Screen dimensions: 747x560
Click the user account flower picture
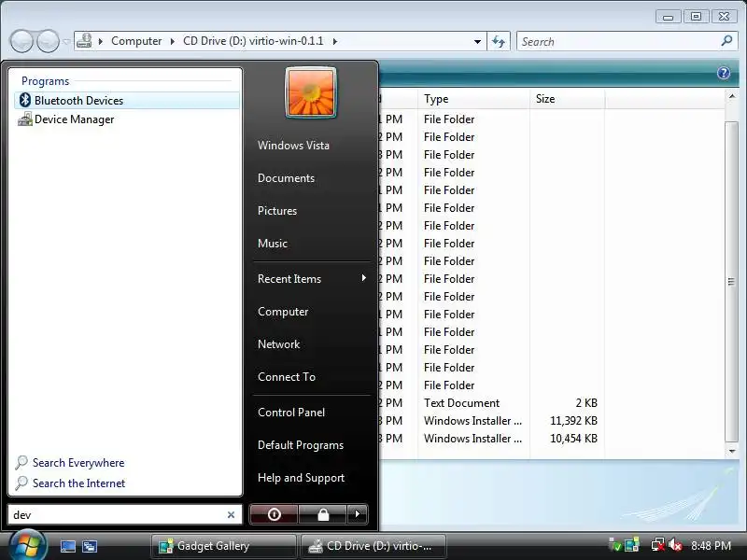(x=311, y=92)
